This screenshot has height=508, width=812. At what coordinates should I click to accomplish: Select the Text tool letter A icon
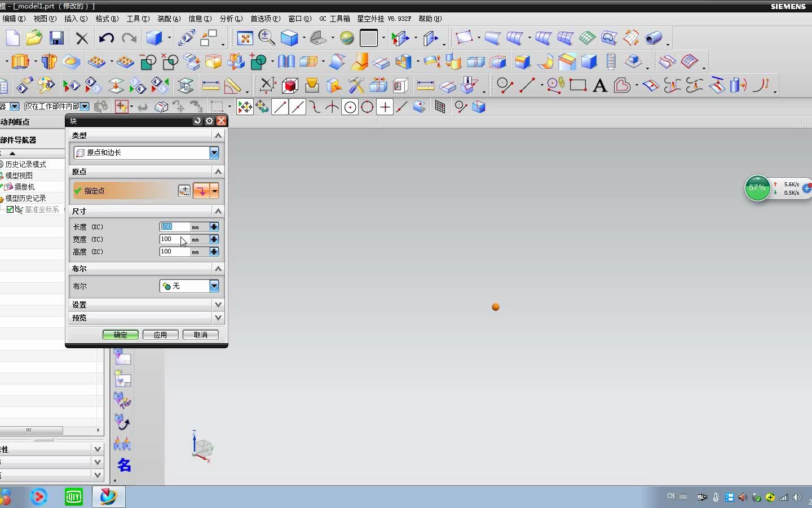coord(600,85)
